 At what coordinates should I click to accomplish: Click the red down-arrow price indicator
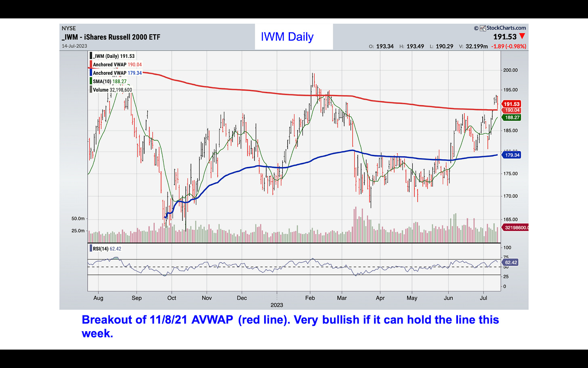point(522,37)
